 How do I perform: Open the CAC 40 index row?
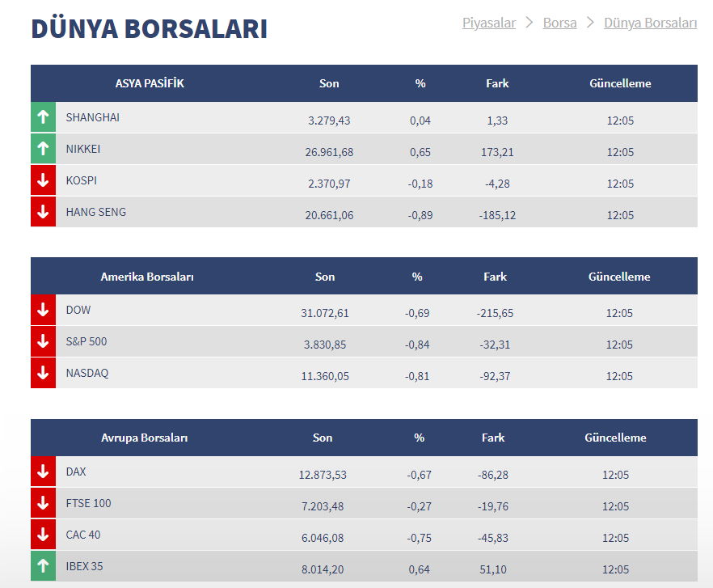[83, 535]
